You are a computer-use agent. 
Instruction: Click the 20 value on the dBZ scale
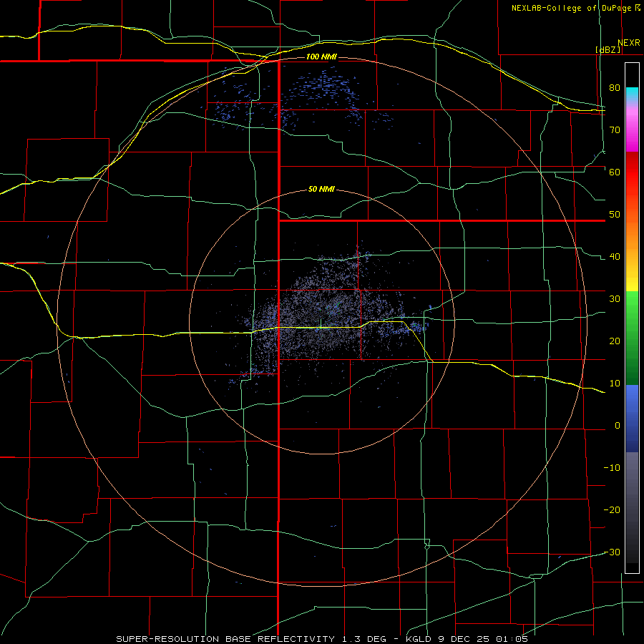point(615,341)
